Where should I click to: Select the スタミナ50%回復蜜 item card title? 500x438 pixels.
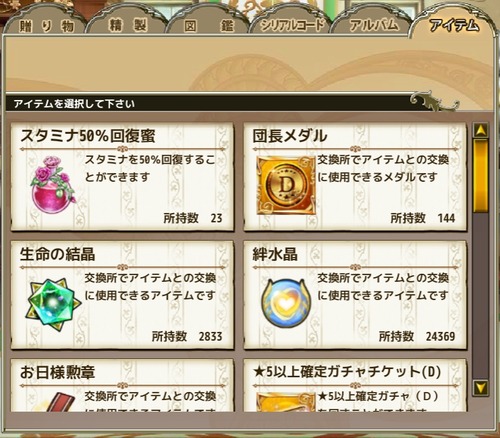tap(88, 136)
